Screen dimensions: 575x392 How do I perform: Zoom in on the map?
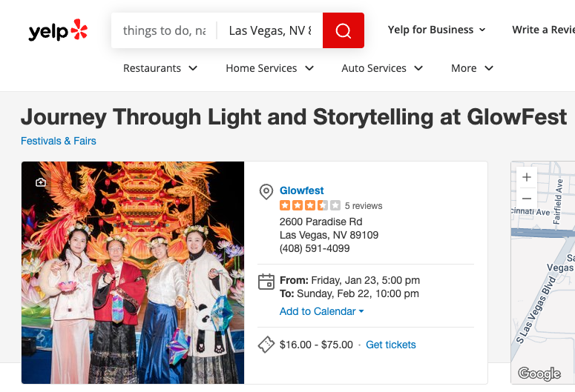point(527,178)
